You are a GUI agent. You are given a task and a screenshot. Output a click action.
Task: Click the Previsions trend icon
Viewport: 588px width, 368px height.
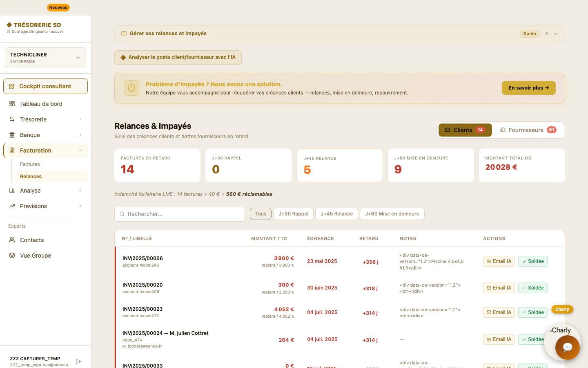pyautogui.click(x=12, y=206)
